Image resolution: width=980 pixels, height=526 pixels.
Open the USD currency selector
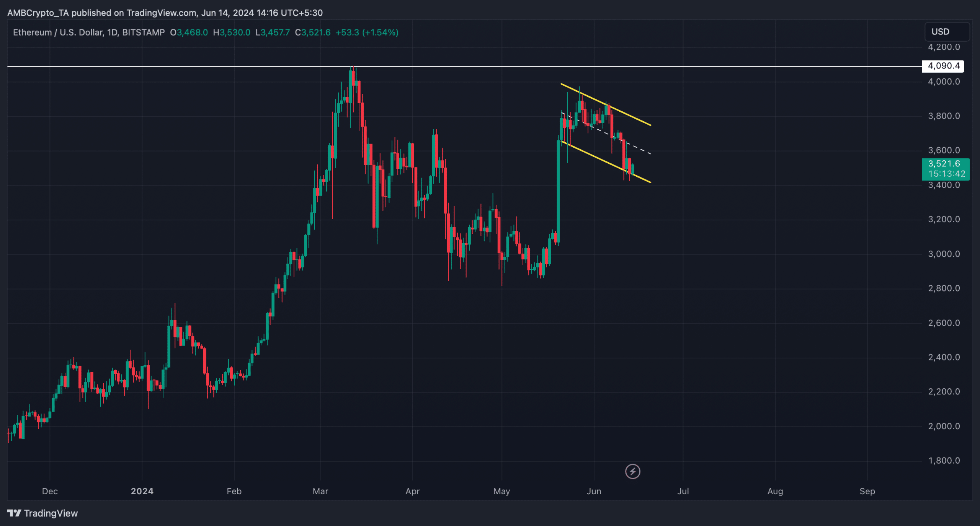(947, 32)
